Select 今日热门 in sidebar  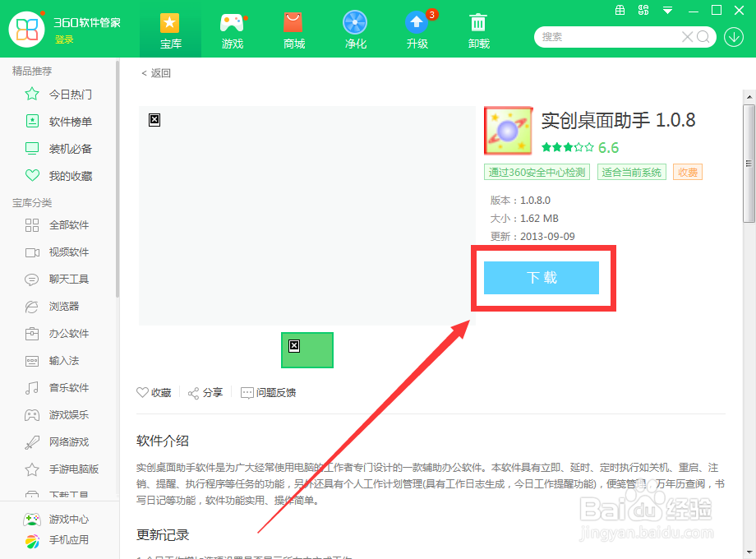[58, 94]
